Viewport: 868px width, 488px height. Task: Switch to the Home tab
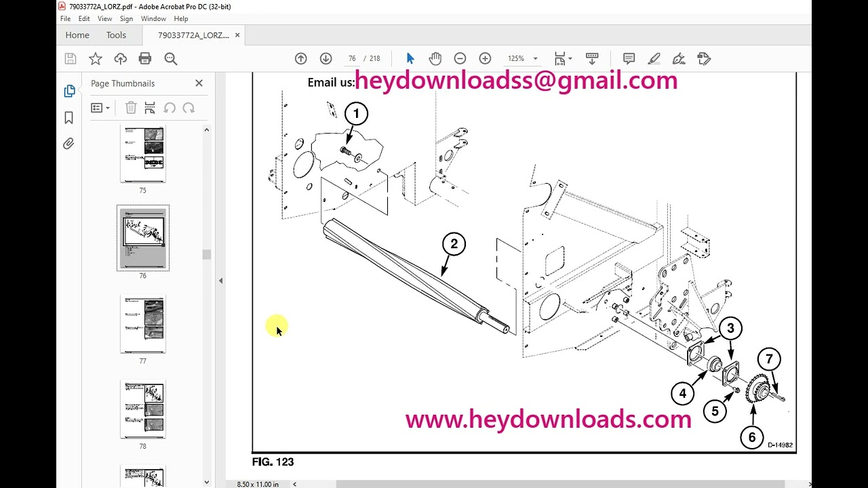point(77,35)
